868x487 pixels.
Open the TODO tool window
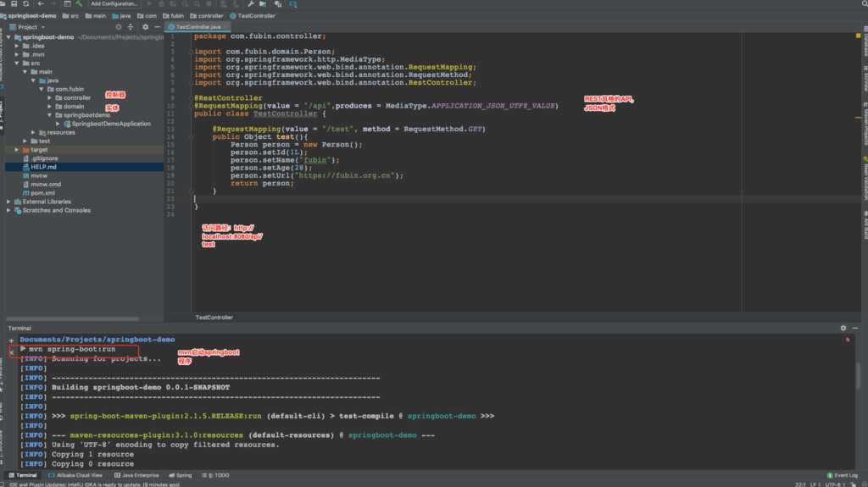click(x=215, y=475)
